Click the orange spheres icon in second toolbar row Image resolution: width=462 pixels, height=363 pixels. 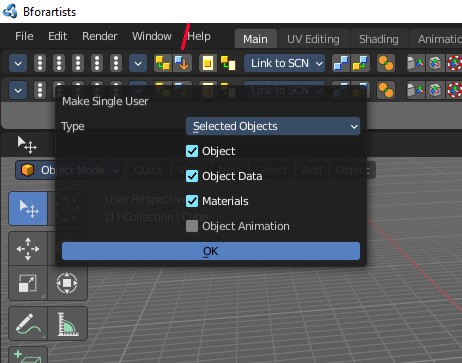click(386, 90)
